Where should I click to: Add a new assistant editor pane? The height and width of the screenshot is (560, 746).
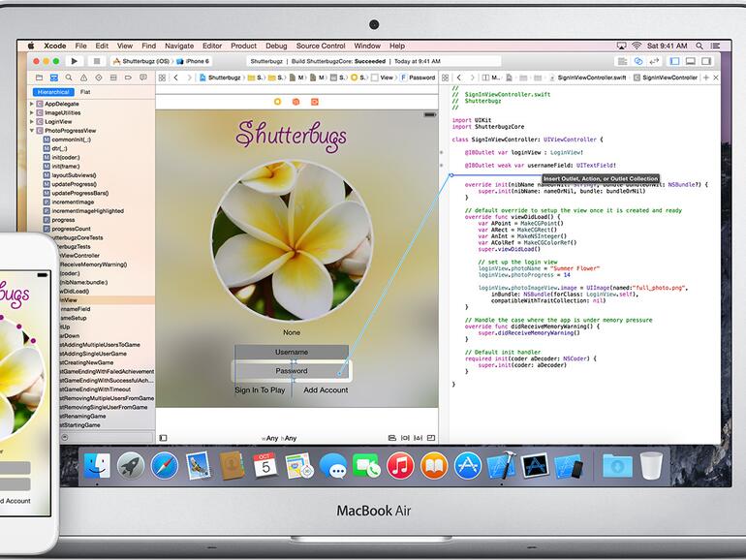(x=704, y=78)
